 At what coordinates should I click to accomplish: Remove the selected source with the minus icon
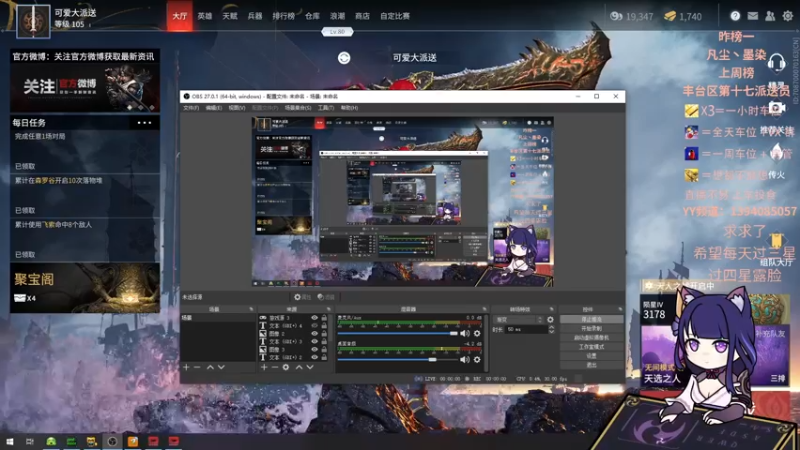[x=274, y=367]
